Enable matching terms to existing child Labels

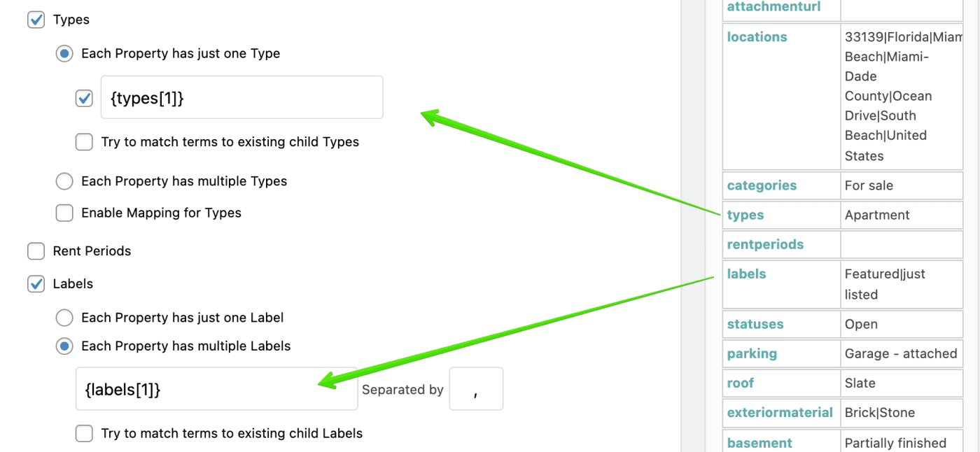coord(84,434)
